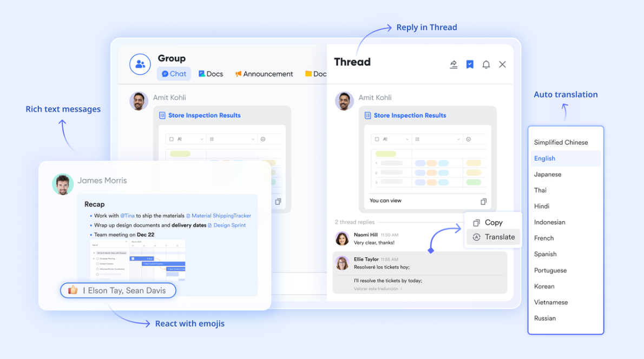Click Valorar esta traducción link
The width and height of the screenshot is (644, 359).
[x=378, y=289]
